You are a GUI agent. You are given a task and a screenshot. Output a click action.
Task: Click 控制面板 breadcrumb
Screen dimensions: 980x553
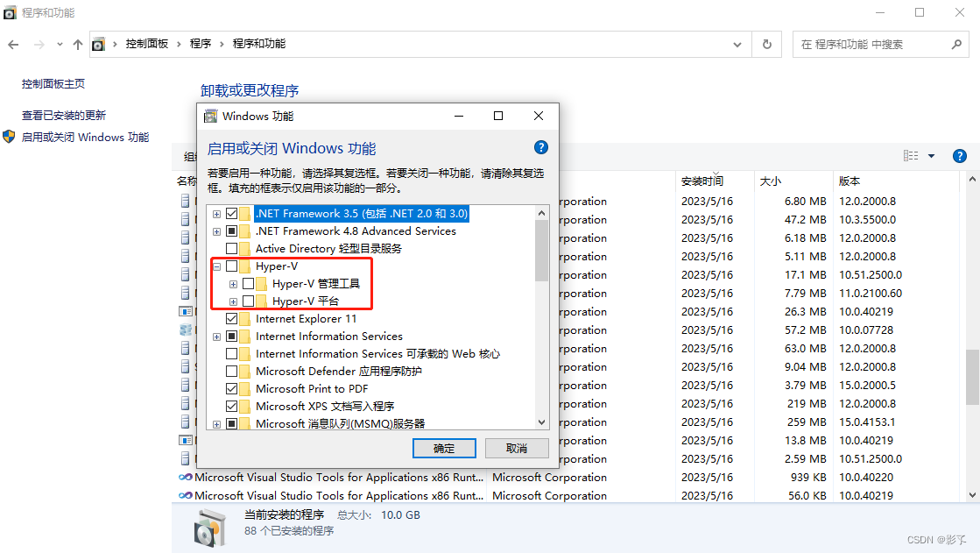tap(147, 44)
